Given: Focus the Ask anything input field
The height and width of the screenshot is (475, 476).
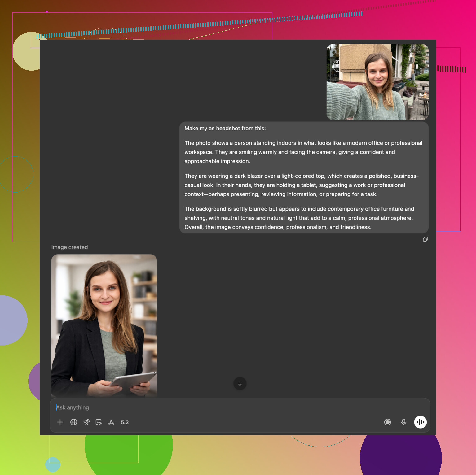Looking at the screenshot, I should coord(217,407).
